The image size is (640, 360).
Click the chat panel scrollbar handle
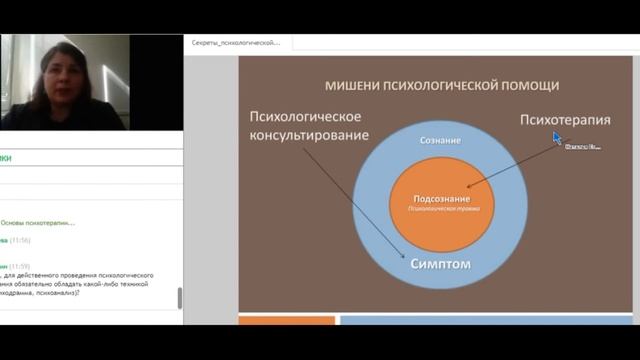(x=180, y=298)
